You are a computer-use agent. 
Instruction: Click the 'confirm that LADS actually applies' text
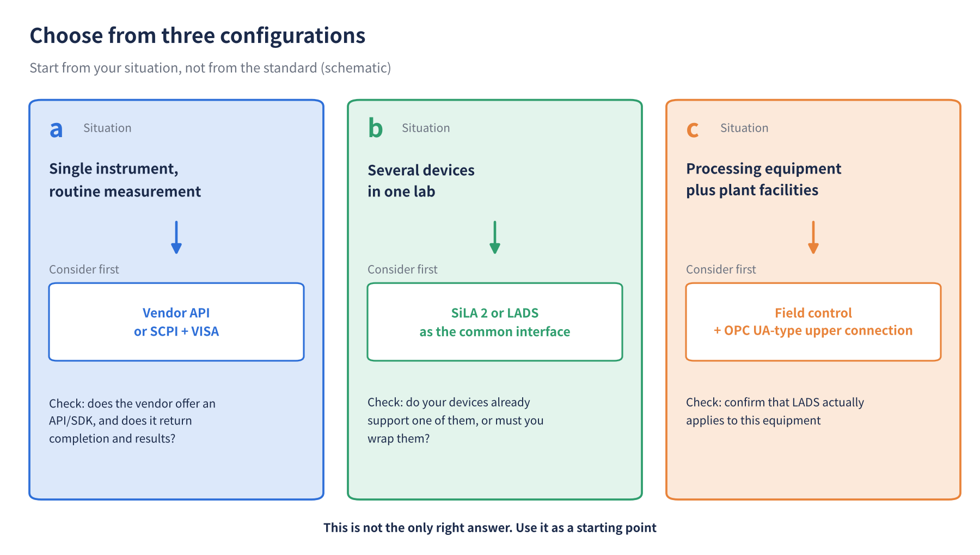[775, 411]
